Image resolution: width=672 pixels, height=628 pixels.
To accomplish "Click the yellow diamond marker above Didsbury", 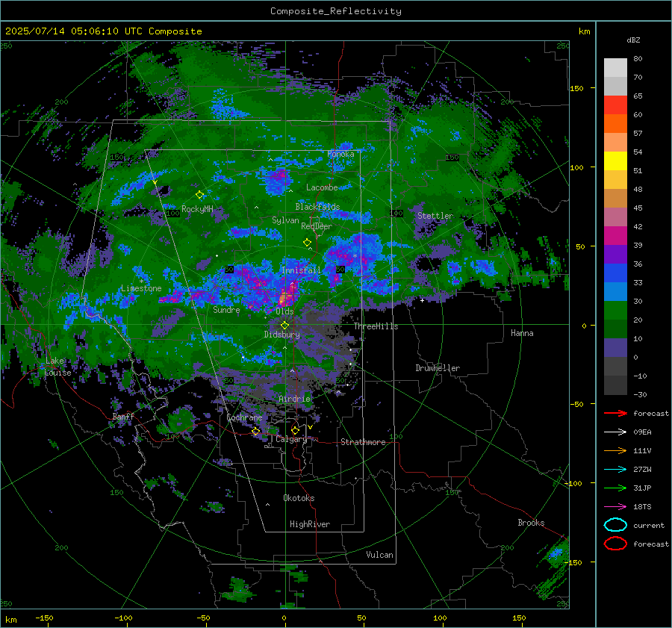I will pyautogui.click(x=284, y=326).
